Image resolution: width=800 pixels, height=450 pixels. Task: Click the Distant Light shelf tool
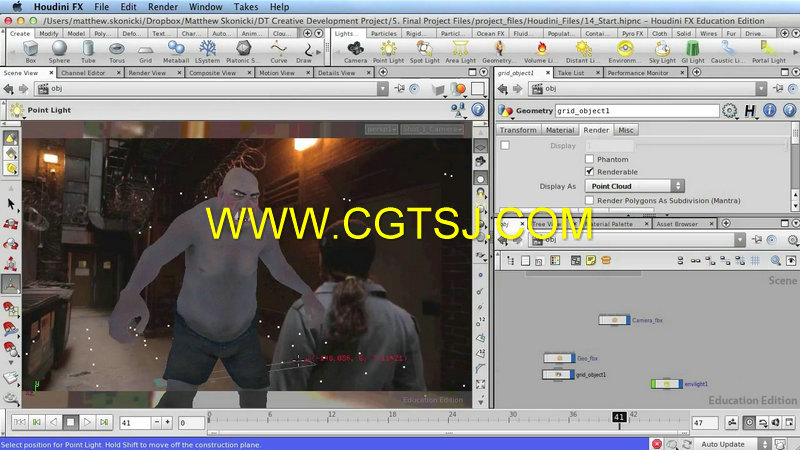(x=583, y=52)
